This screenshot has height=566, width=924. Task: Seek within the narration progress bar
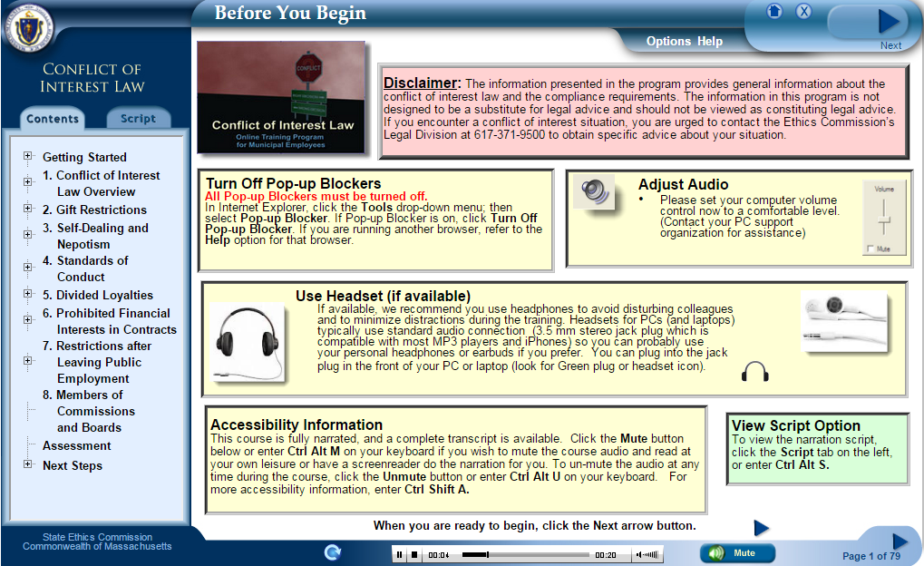526,555
